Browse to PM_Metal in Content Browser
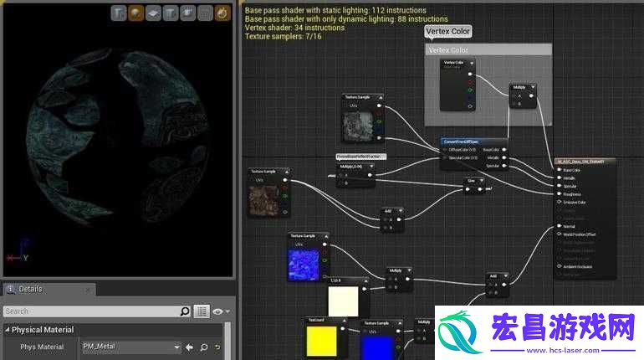Image resolution: width=644 pixels, height=360 pixels. (204, 347)
